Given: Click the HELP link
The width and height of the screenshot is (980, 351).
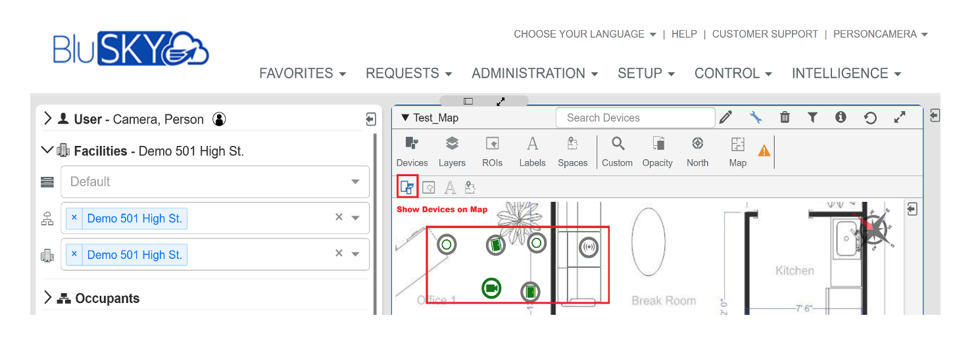Looking at the screenshot, I should [684, 34].
